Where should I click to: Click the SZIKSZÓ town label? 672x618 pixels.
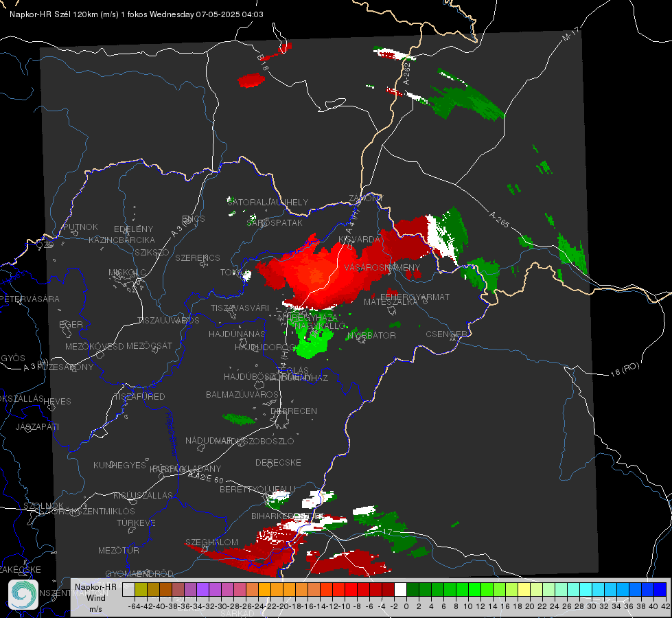click(x=152, y=253)
